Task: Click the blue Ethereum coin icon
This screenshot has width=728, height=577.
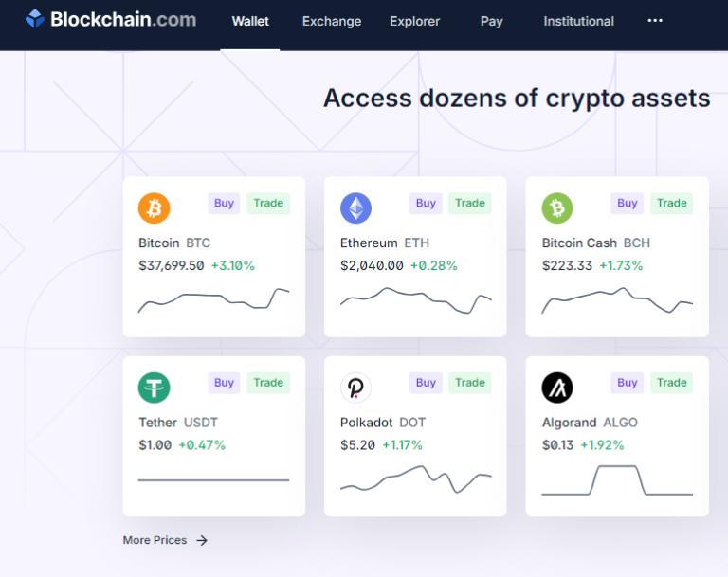Action: 355,207
